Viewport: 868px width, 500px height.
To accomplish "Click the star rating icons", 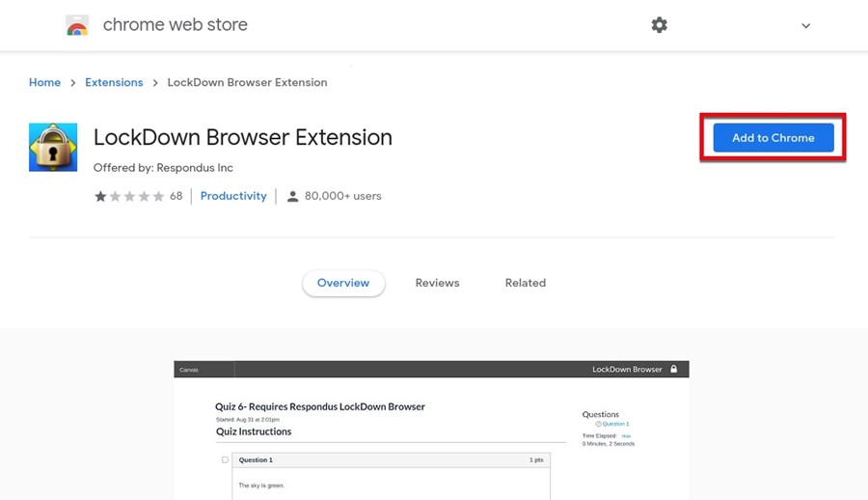I will [129, 196].
